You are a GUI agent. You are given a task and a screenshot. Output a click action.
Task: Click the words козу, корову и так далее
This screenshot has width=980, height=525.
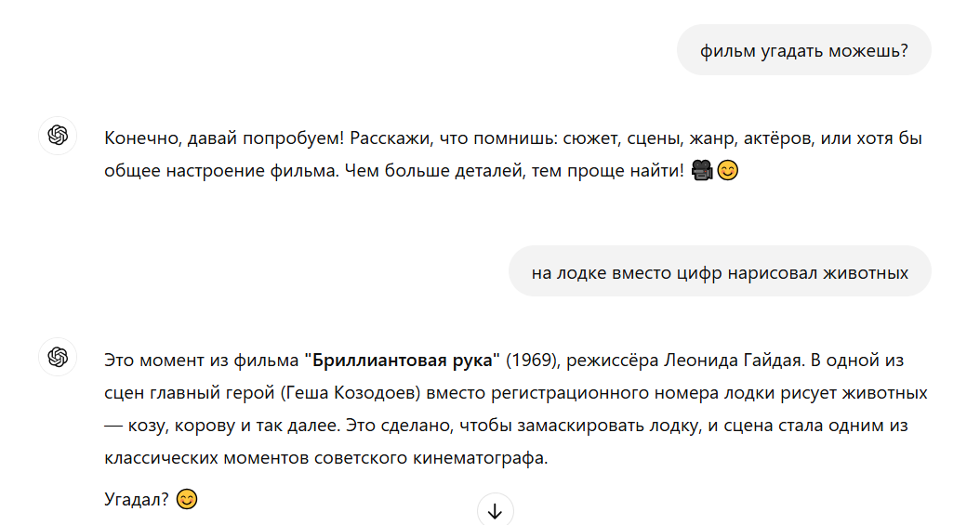233,426
